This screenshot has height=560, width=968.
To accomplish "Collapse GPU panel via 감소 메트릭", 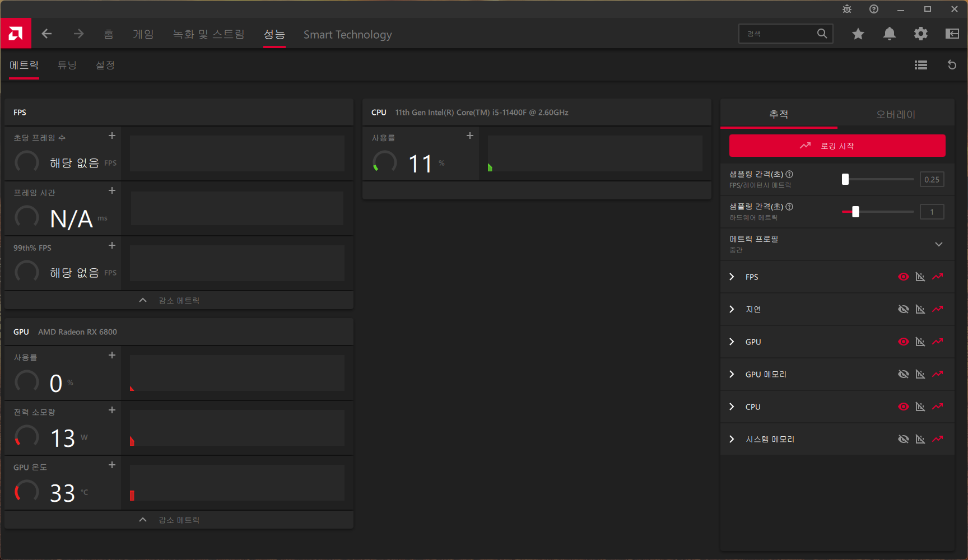I will click(x=179, y=520).
